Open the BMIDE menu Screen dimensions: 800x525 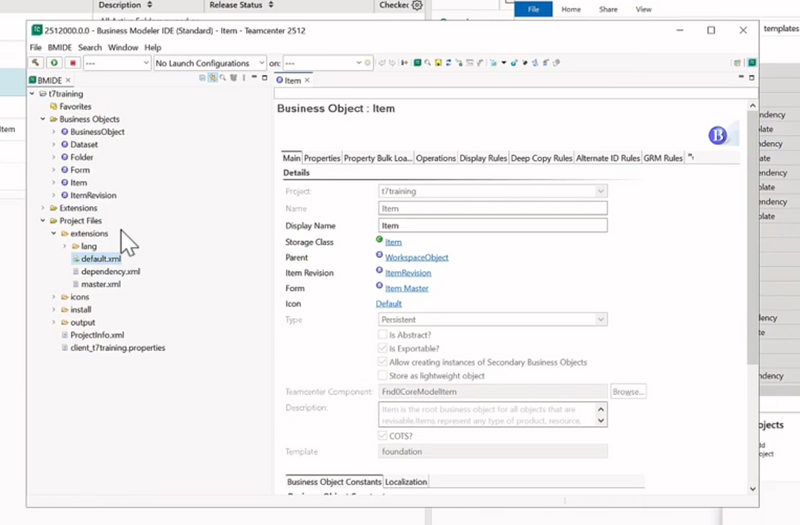[60, 47]
